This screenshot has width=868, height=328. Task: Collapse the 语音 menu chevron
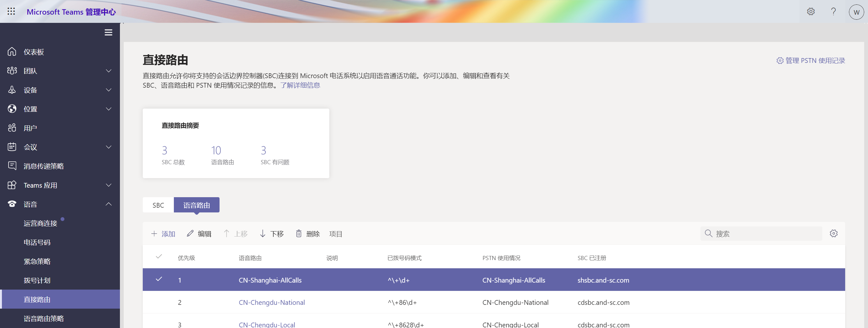(x=109, y=204)
